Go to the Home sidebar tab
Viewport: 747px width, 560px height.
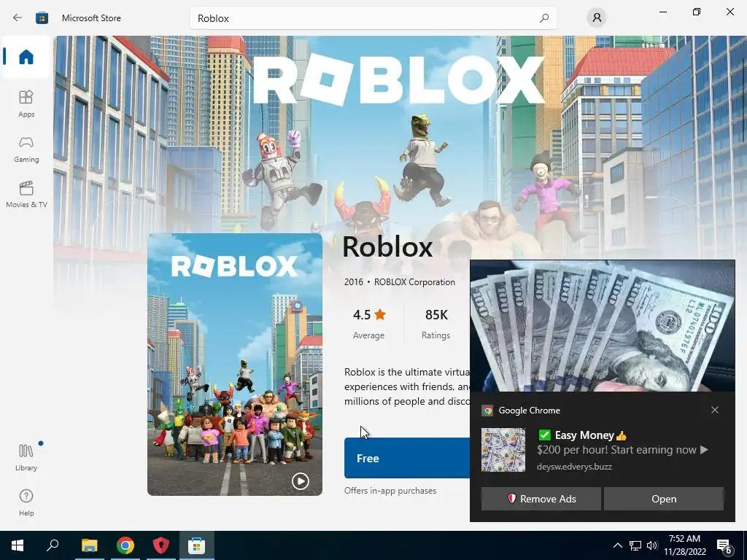(x=26, y=57)
